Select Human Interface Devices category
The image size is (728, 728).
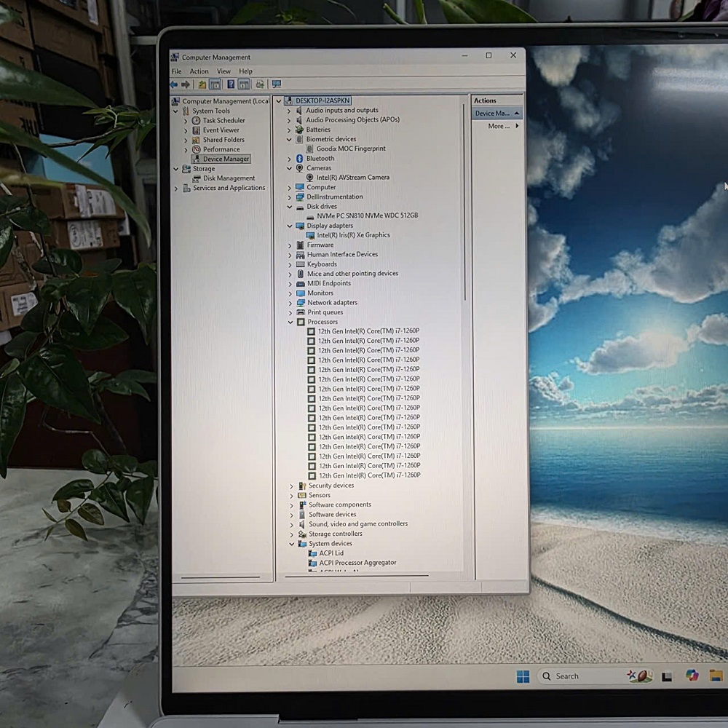(x=342, y=254)
